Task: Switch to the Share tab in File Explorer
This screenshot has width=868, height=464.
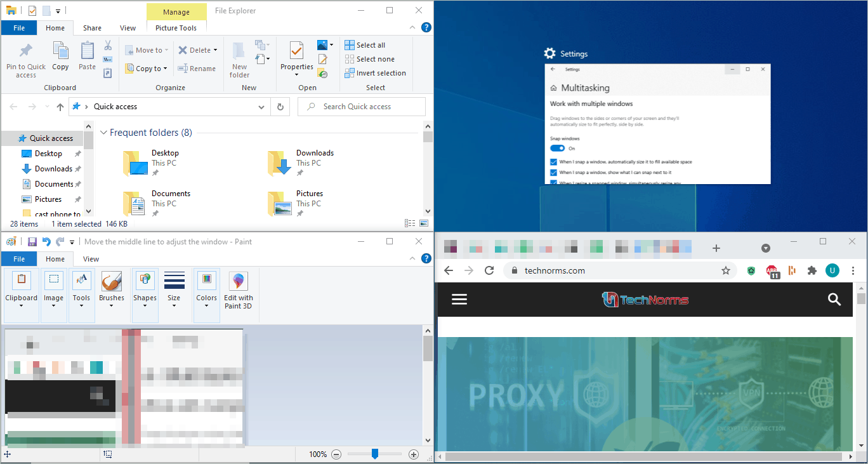Action: 91,28
